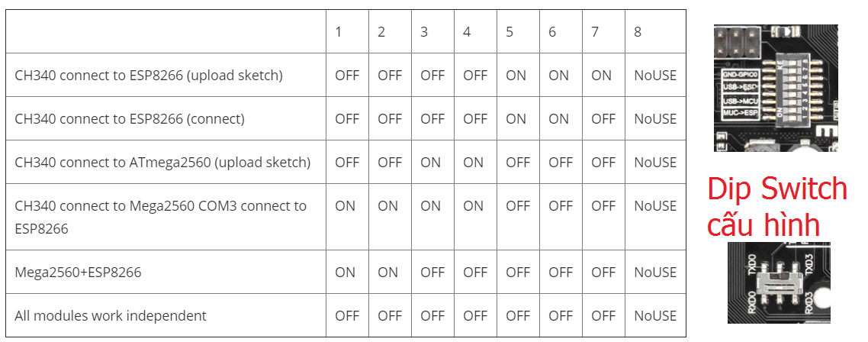Select "CH340 connect to ATmega2560 (upload sketch)" label

point(162,163)
